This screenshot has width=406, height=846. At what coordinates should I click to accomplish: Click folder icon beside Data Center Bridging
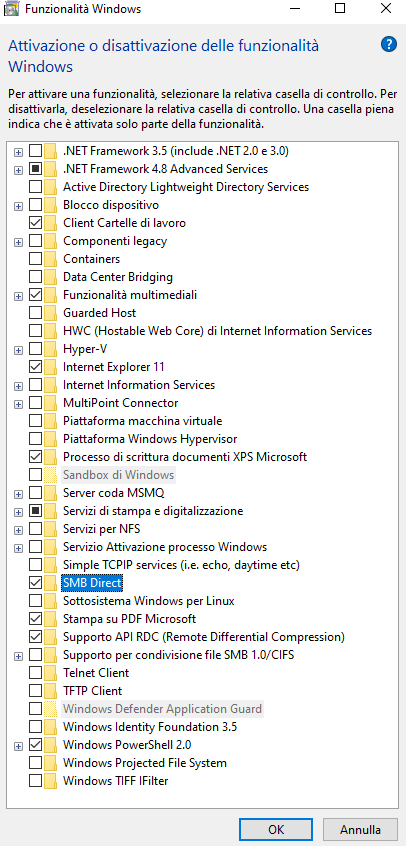coord(51,277)
